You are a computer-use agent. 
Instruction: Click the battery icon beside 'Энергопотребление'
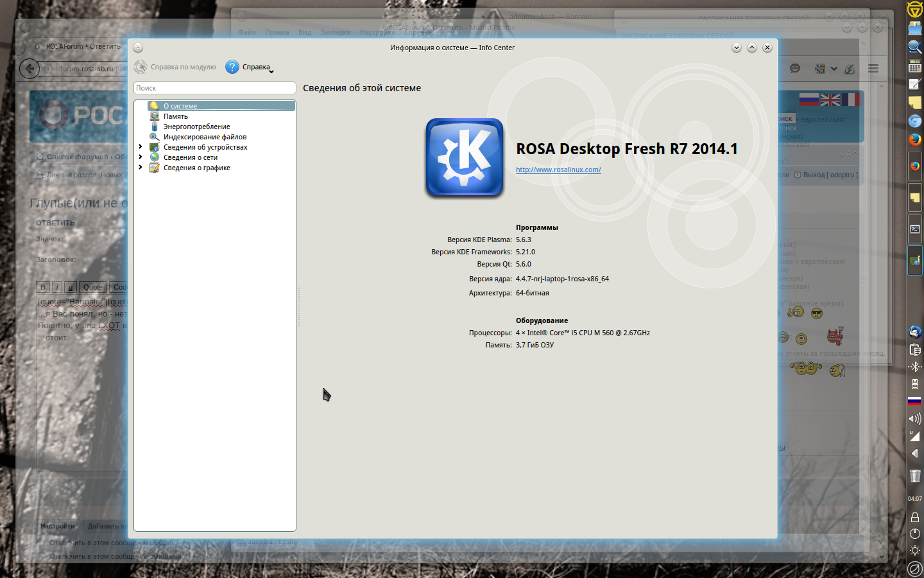point(155,127)
